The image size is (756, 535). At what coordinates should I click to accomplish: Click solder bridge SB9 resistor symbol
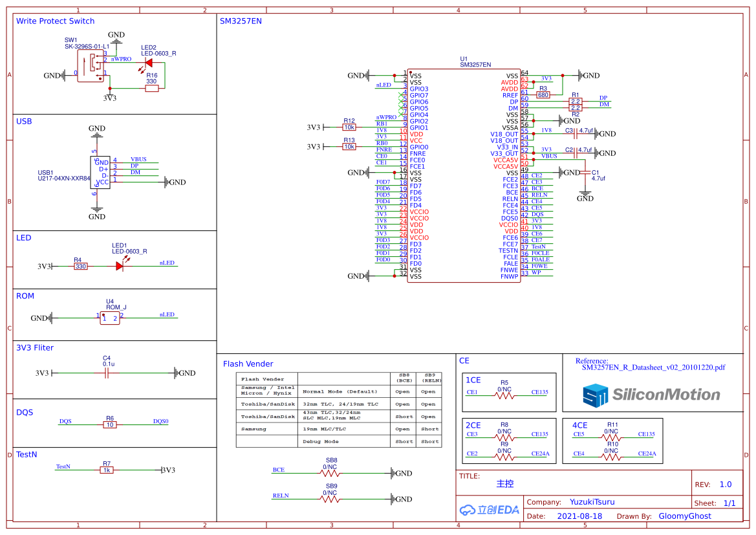(x=330, y=499)
